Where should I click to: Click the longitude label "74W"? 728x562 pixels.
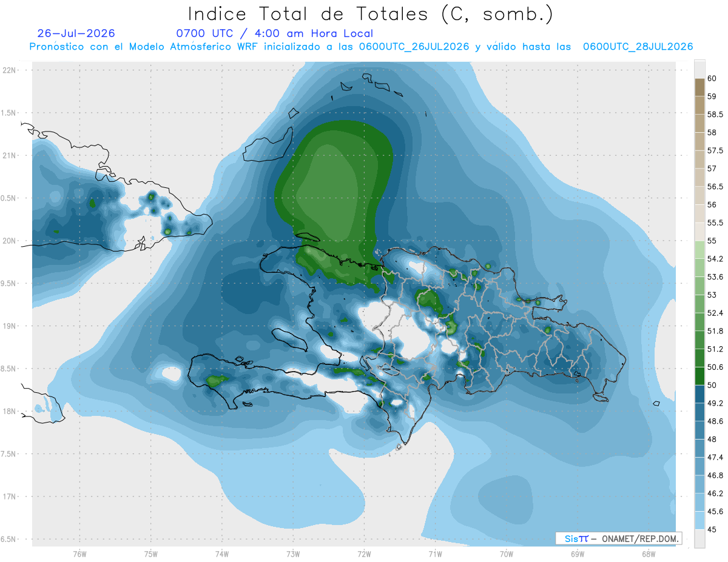coord(221,554)
